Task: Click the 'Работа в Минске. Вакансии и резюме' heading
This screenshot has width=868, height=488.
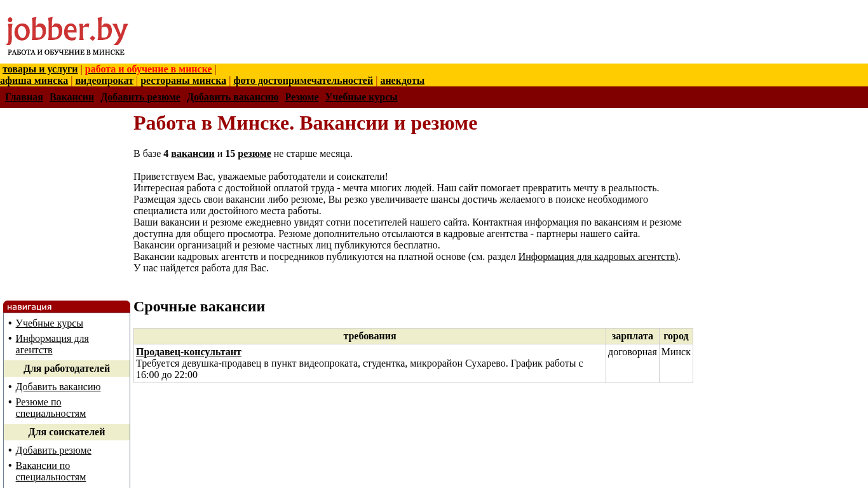Action: click(x=306, y=123)
